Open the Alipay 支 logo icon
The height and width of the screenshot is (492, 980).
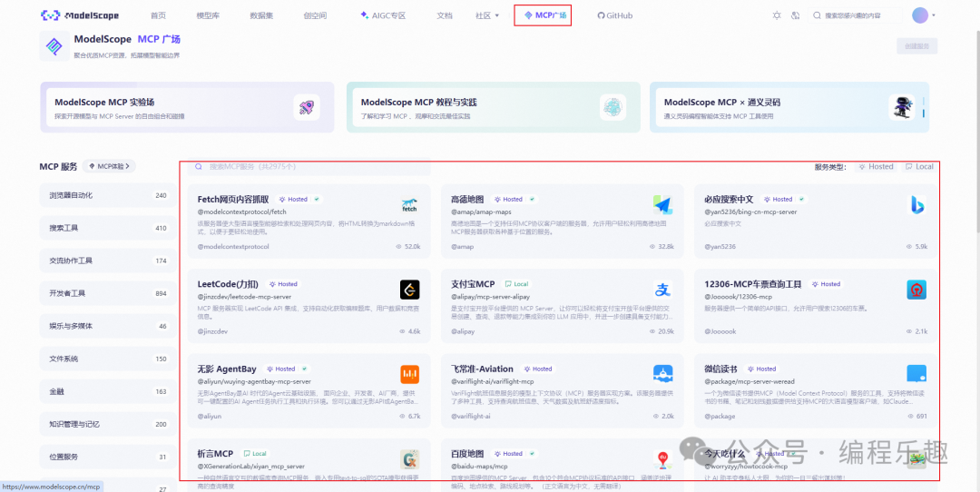tap(662, 290)
